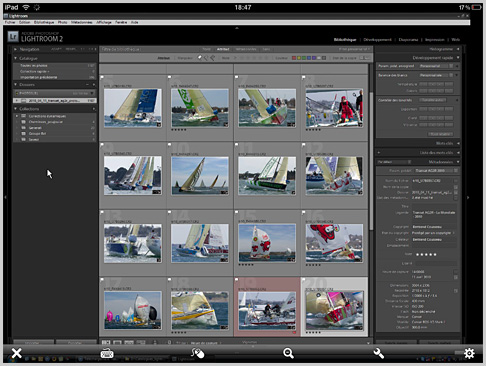Switch to the Développement module
Screen dimensions: 486x366
point(378,39)
